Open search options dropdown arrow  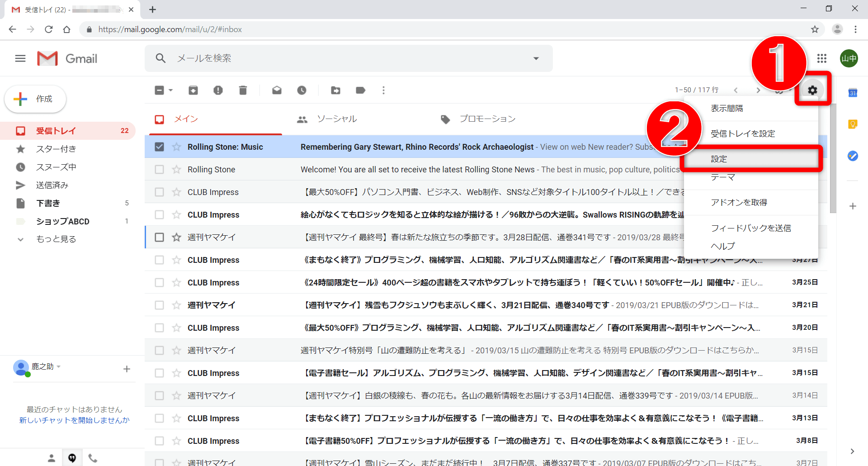point(536,58)
